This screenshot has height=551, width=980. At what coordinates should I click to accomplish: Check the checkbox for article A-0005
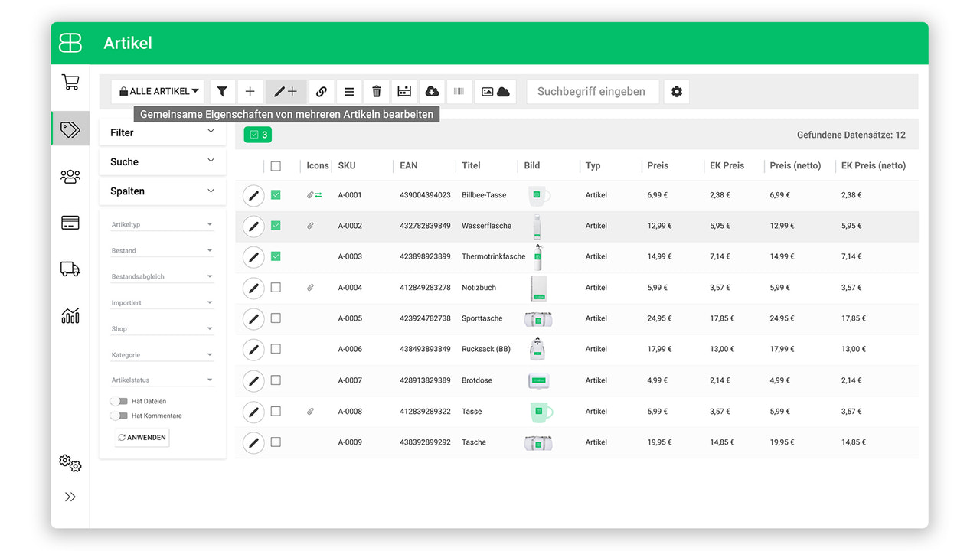coord(276,318)
